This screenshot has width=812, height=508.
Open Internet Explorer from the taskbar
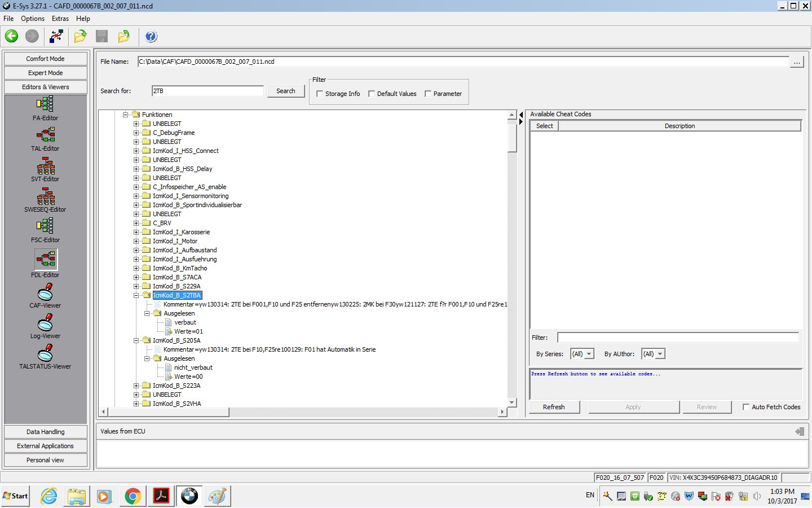pos(49,497)
